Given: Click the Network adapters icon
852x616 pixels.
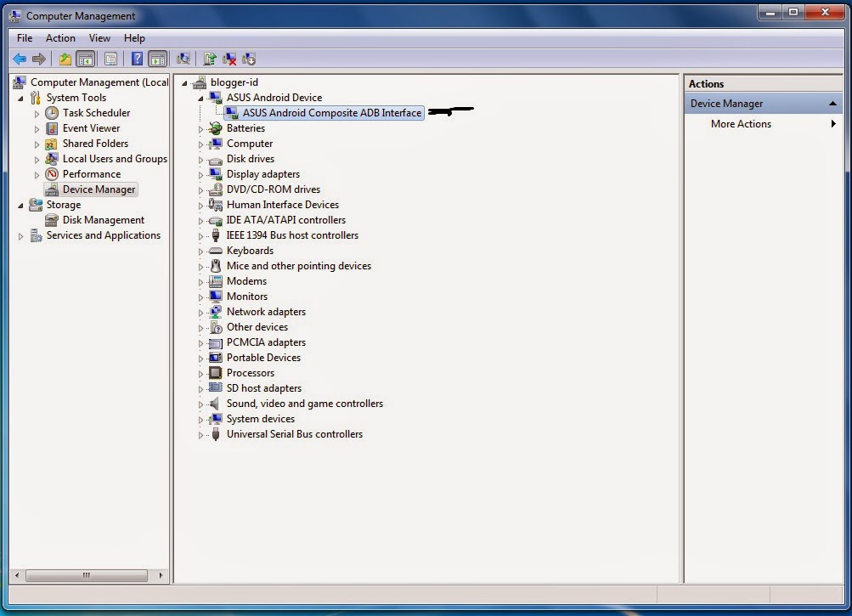Looking at the screenshot, I should (216, 312).
